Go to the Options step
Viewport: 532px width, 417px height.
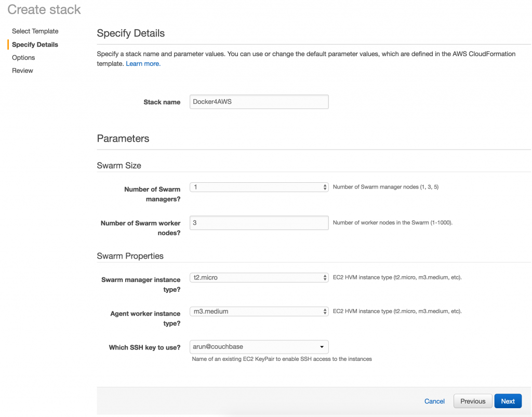pyautogui.click(x=23, y=57)
